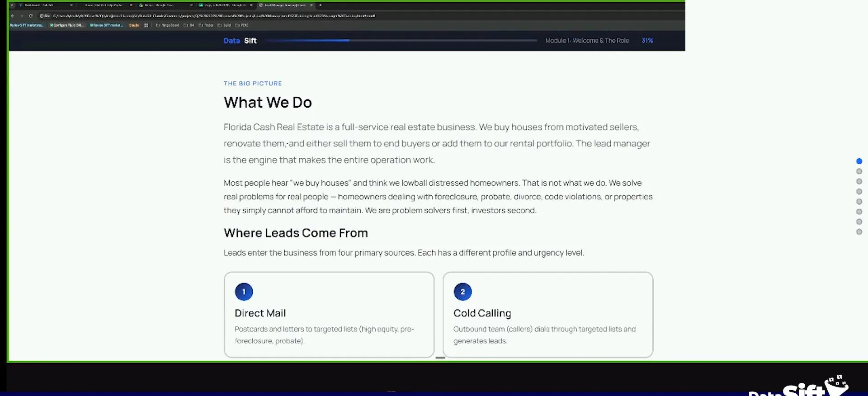The image size is (868, 396).
Task: Click the Postcards and letters description text
Action: coord(324,335)
